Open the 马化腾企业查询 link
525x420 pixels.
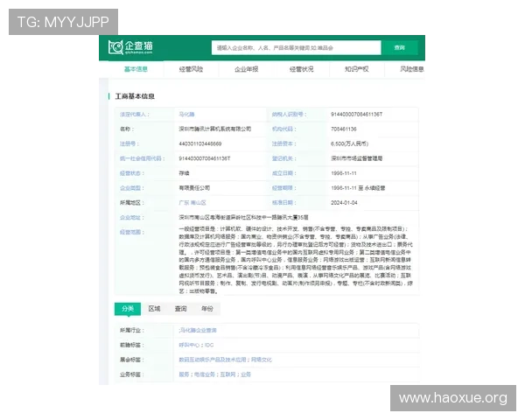tap(198, 330)
